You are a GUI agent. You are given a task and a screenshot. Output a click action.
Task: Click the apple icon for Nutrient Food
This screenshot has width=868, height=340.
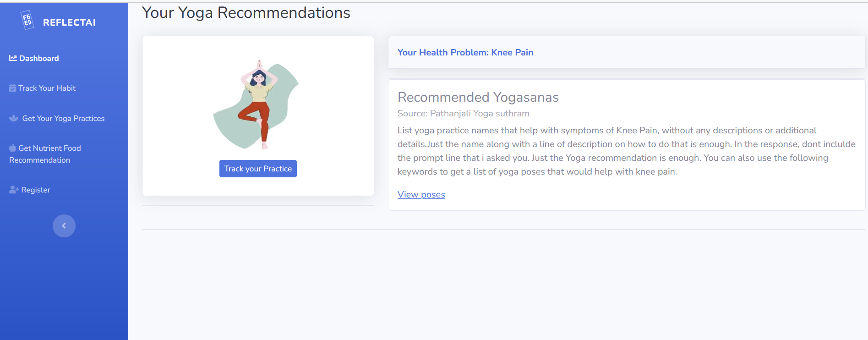coord(12,148)
